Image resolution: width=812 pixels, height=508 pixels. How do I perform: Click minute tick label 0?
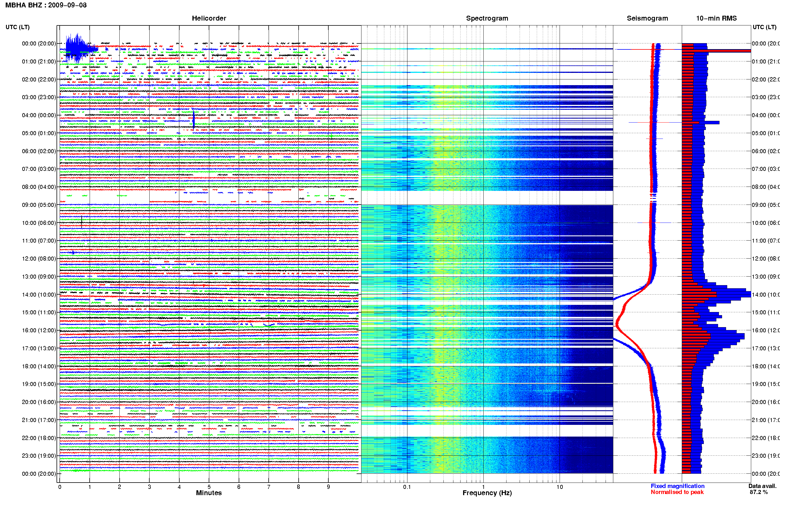pos(60,487)
